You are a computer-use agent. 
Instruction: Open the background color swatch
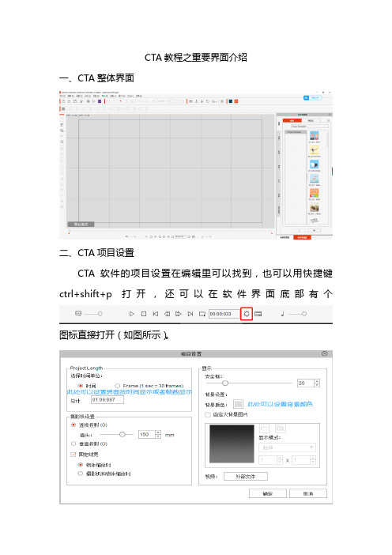pyautogui.click(x=238, y=404)
